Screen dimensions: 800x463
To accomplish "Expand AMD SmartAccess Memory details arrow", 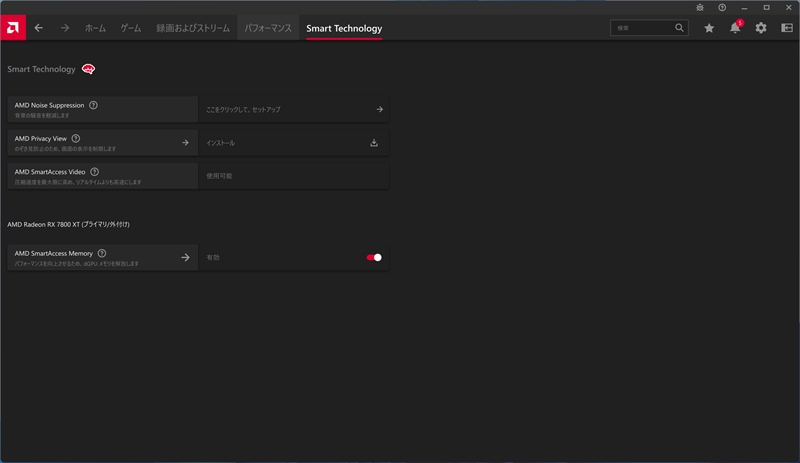I will coord(185,258).
